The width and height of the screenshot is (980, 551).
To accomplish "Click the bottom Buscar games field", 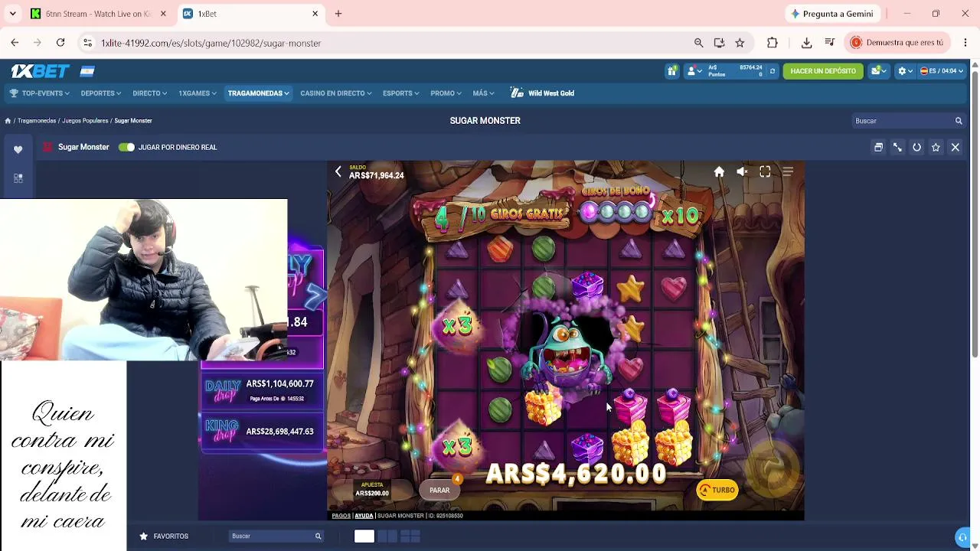I will click(x=276, y=536).
